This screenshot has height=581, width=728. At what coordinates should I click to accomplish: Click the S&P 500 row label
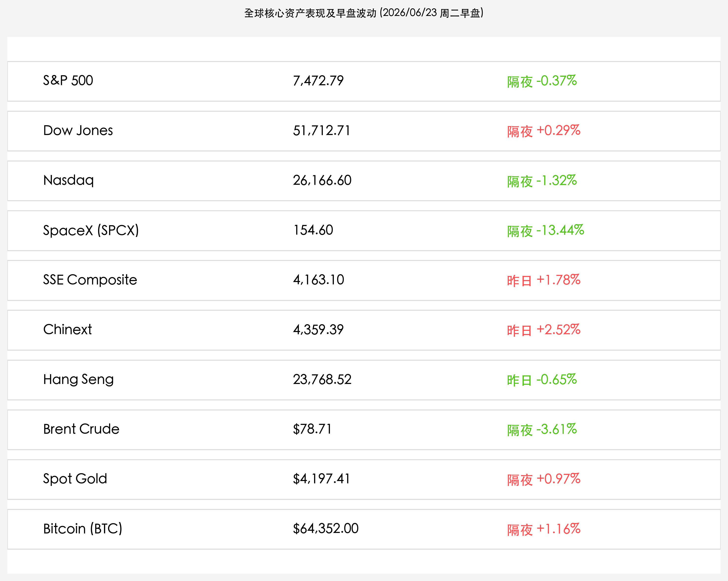tap(68, 81)
